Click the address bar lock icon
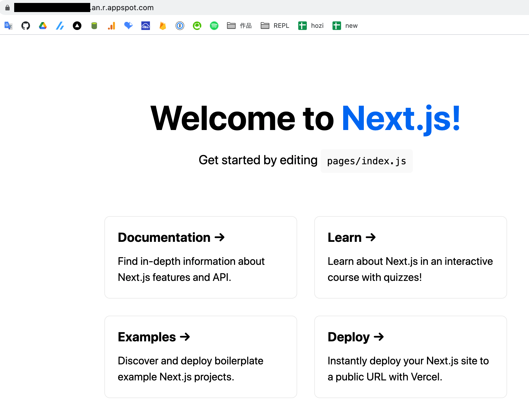Image resolution: width=529 pixels, height=420 pixels. click(x=7, y=8)
